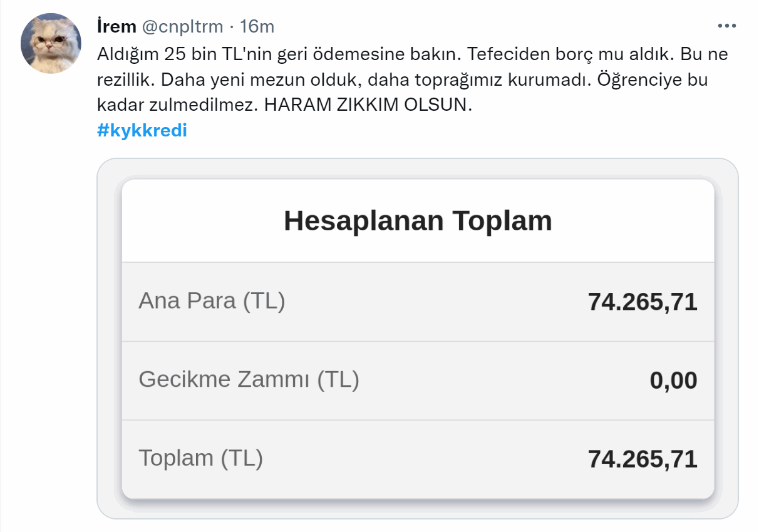Open the #kykkredi hashtag

[x=142, y=131]
